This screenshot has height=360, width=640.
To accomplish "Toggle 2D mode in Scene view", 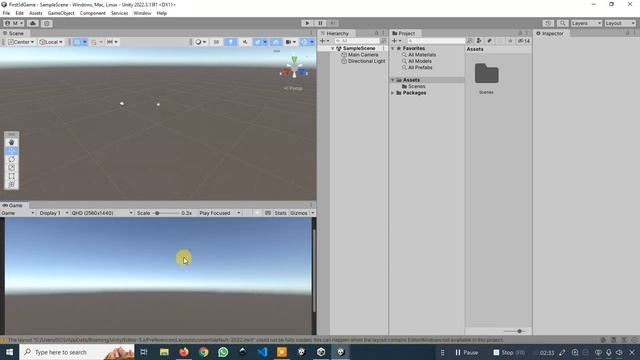I will pos(216,42).
